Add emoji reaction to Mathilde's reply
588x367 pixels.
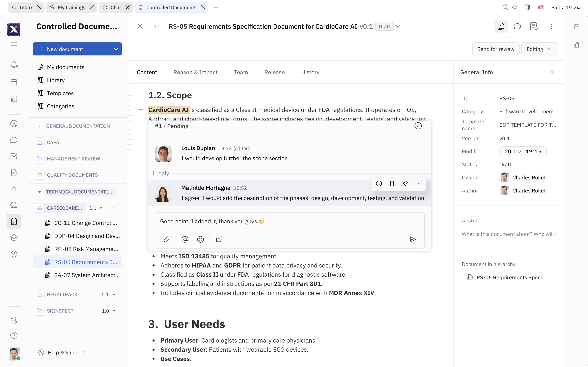tap(379, 183)
